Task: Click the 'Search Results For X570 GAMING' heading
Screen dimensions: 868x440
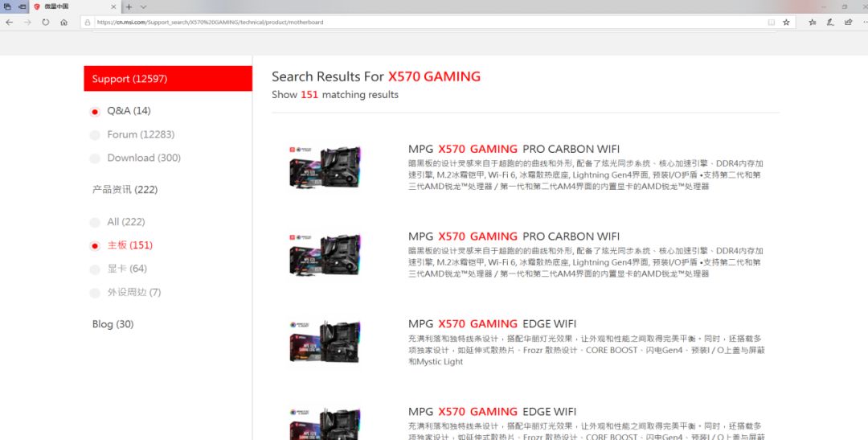Action: tap(376, 76)
